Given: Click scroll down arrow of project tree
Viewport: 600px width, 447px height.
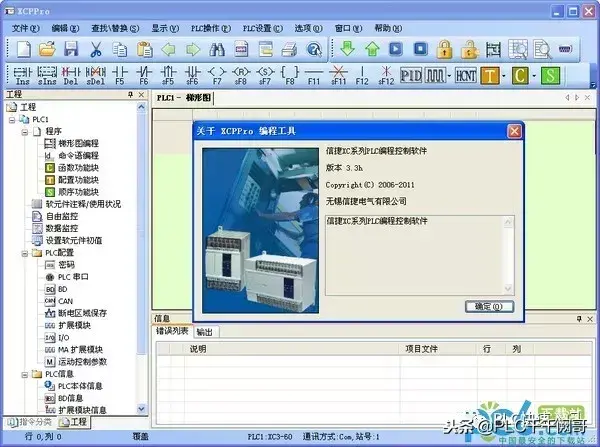Looking at the screenshot, I should tap(141, 409).
